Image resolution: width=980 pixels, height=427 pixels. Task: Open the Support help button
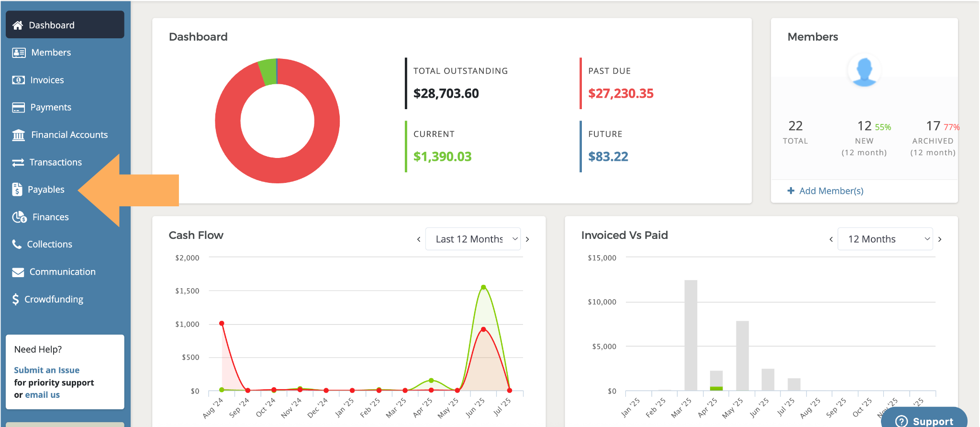pos(924,420)
